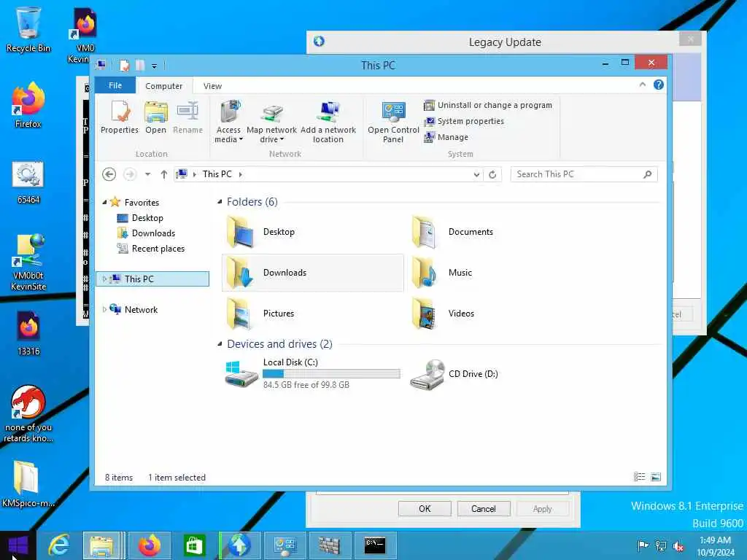
Task: Click This PC in address bar breadcrumb
Action: click(217, 174)
